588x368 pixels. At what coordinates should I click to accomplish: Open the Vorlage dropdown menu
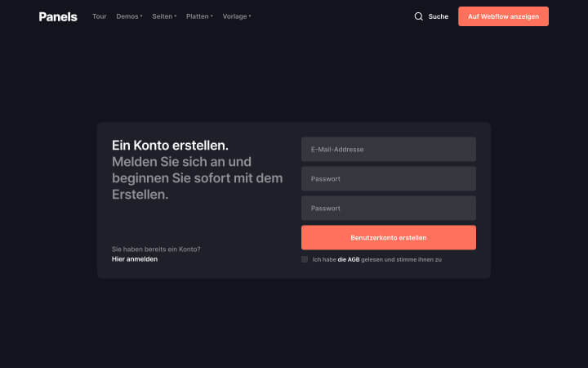click(237, 16)
